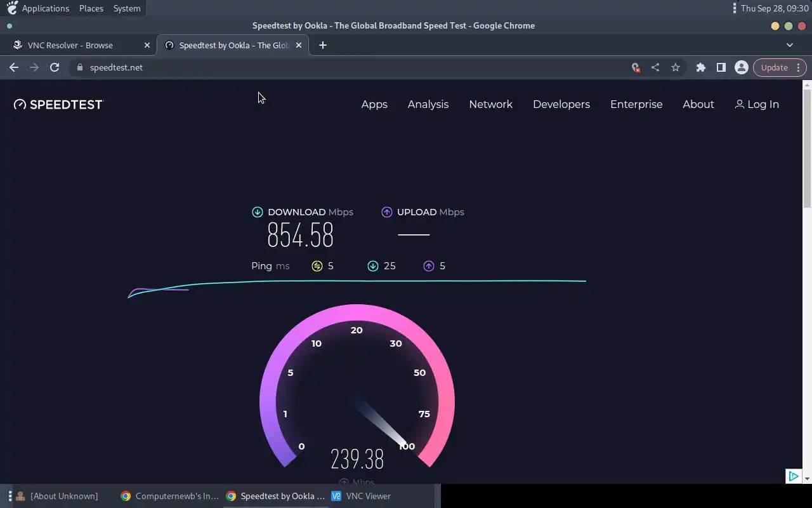Click the clock showing Thu Sep 28, 09:30

click(775, 8)
